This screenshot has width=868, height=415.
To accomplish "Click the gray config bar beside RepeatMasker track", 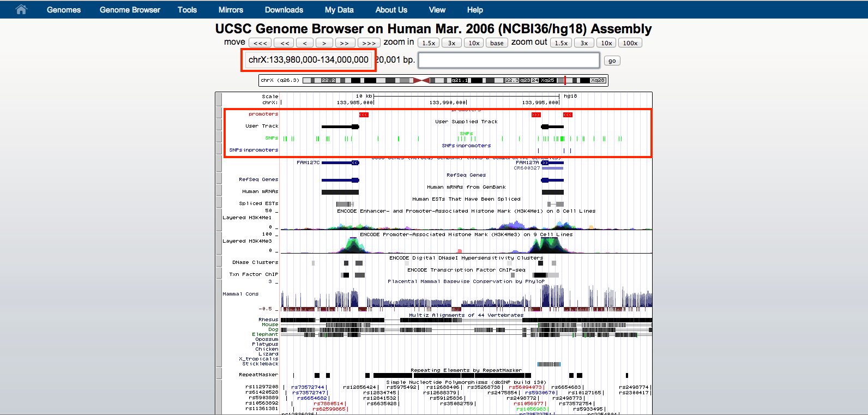I will tap(219, 373).
